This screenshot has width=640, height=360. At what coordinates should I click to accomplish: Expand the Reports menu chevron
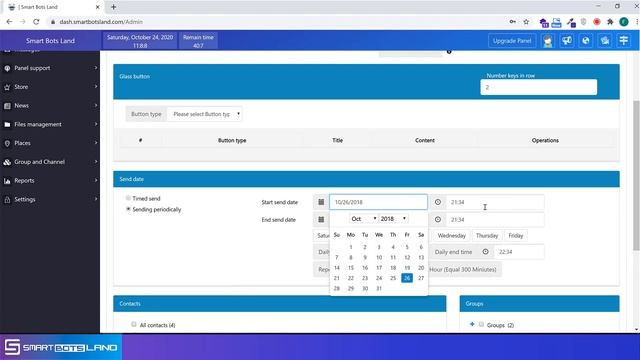pos(96,180)
